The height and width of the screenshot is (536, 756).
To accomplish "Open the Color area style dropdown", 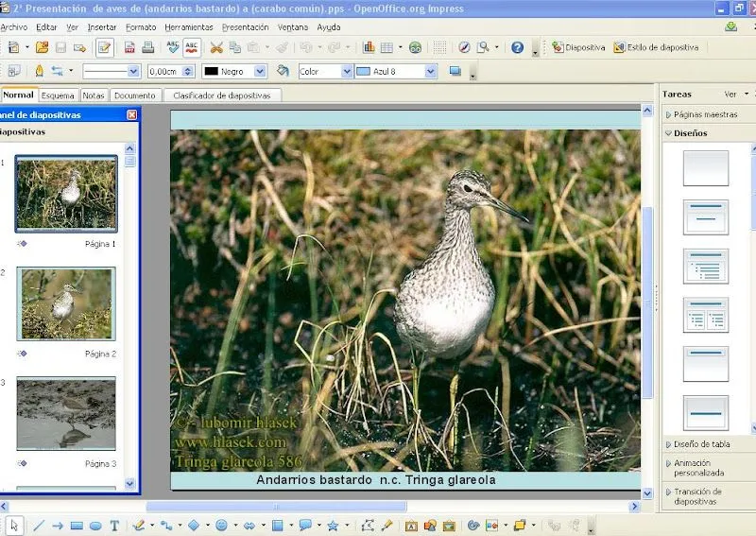I will click(347, 72).
